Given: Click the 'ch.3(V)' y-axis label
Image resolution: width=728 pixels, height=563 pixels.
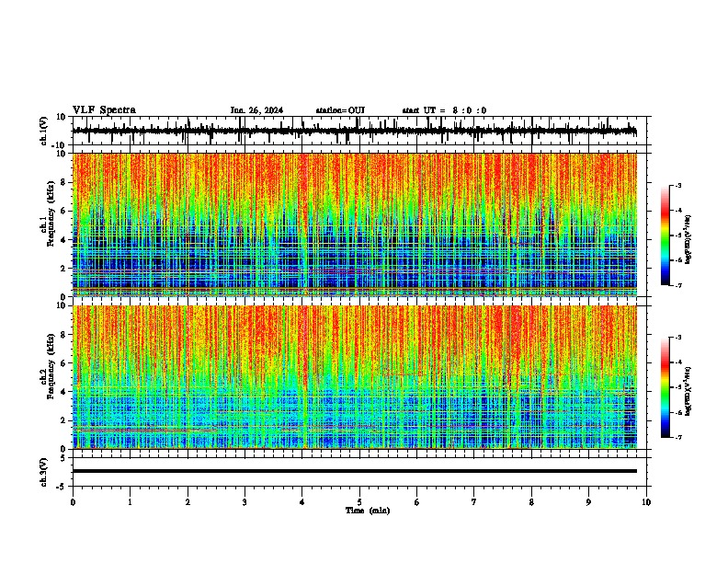Looking at the screenshot, I should coord(44,472).
